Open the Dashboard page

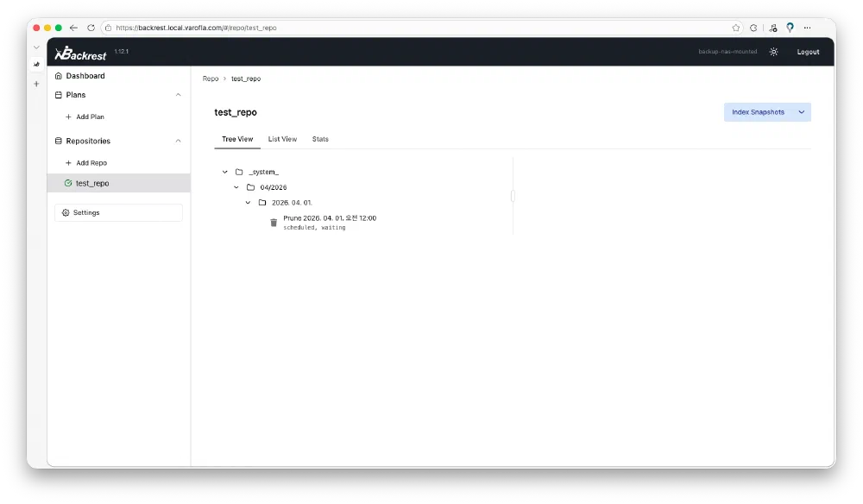pyautogui.click(x=85, y=76)
